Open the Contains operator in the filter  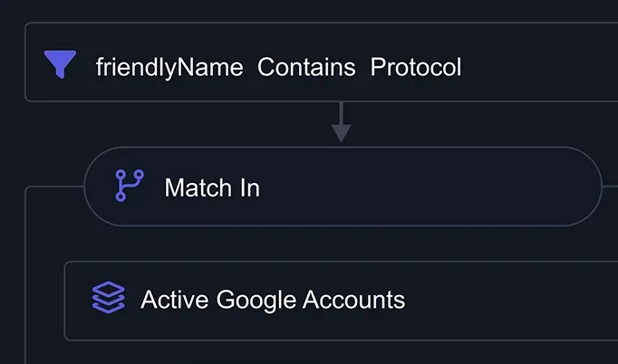click(x=306, y=67)
